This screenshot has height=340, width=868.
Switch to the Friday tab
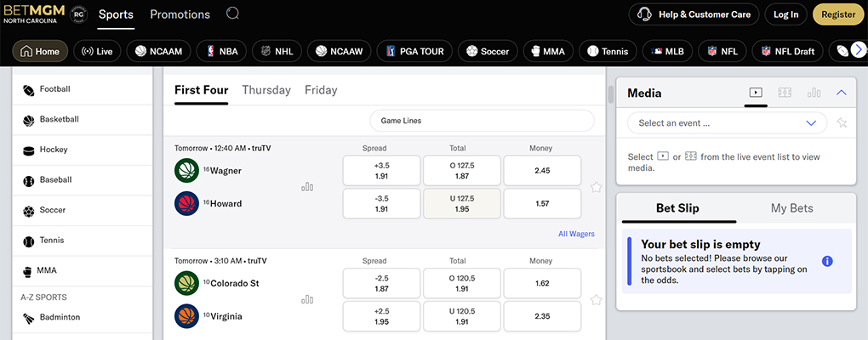(x=321, y=90)
